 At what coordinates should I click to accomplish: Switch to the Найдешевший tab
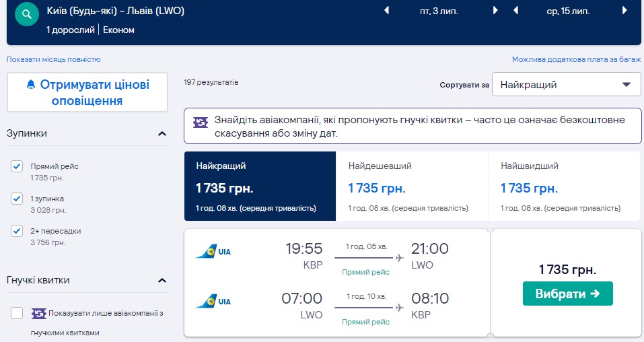coord(411,186)
